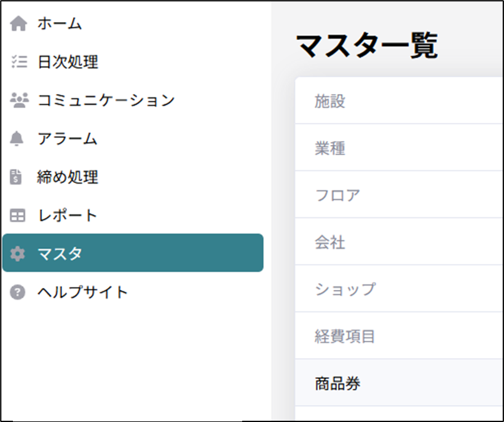The image size is (504, 422).
Task: Click the help question mark icon
Action: point(18,292)
